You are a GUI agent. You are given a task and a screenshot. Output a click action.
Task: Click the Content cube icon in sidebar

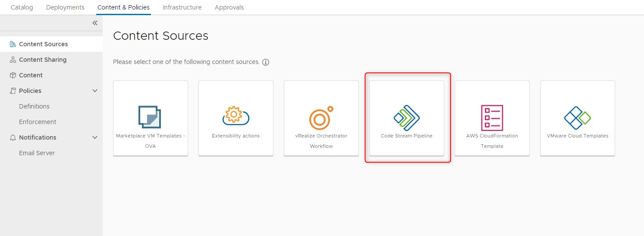[x=13, y=75]
